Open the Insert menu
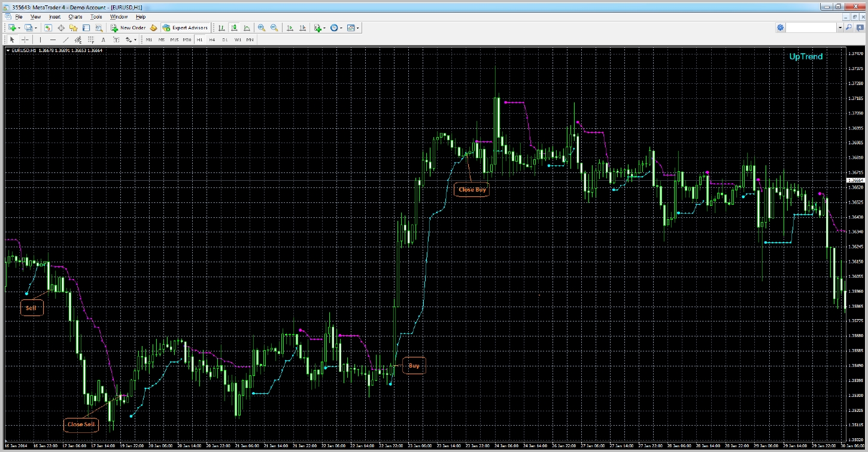The width and height of the screenshot is (868, 452). (54, 17)
